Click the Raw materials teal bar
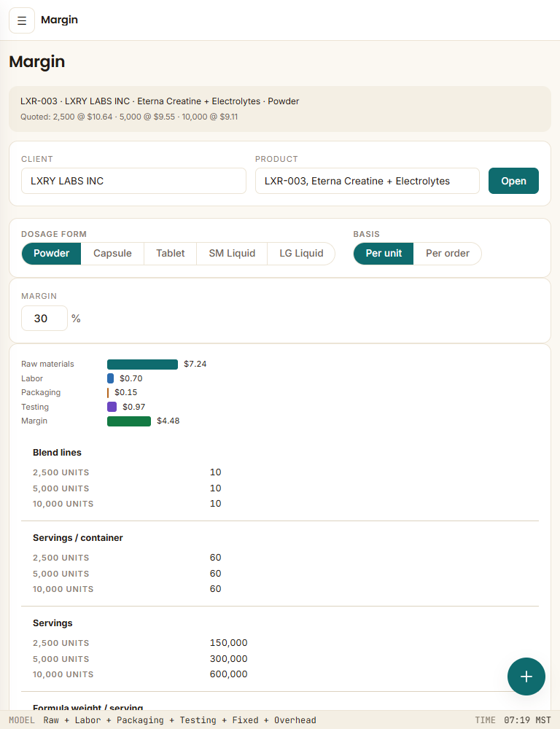 pyautogui.click(x=142, y=364)
